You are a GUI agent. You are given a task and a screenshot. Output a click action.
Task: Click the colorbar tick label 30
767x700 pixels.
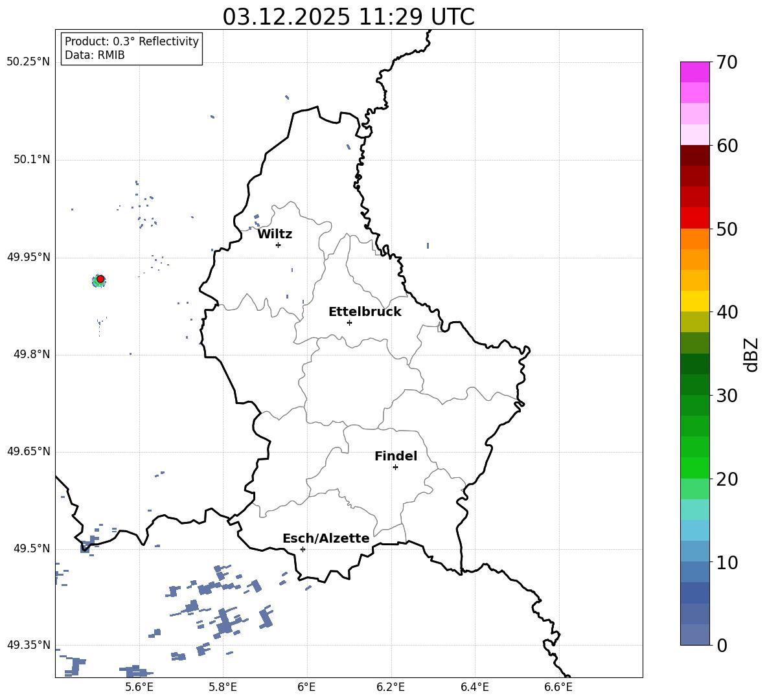pos(727,396)
